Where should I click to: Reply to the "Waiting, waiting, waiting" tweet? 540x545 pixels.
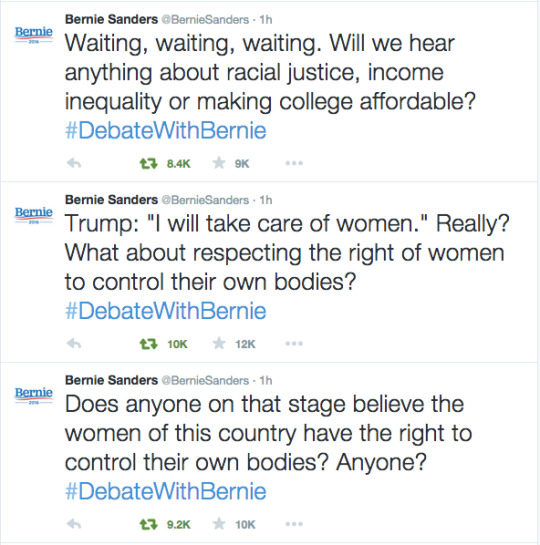[74, 163]
